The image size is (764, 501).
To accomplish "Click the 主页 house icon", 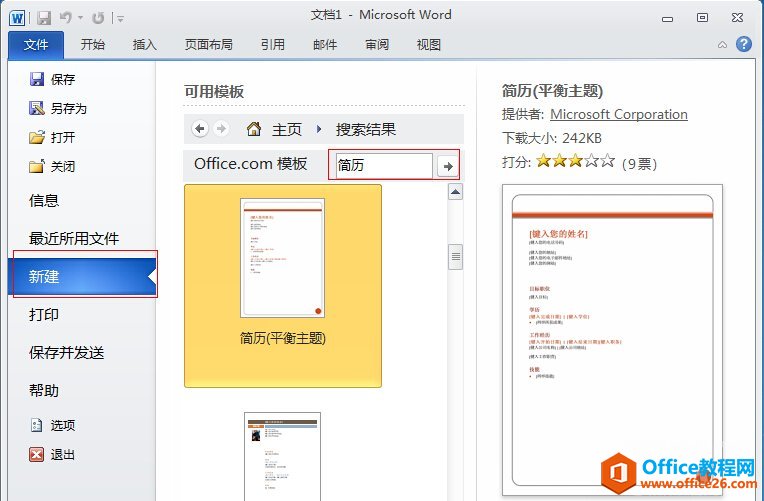I will click(254, 129).
